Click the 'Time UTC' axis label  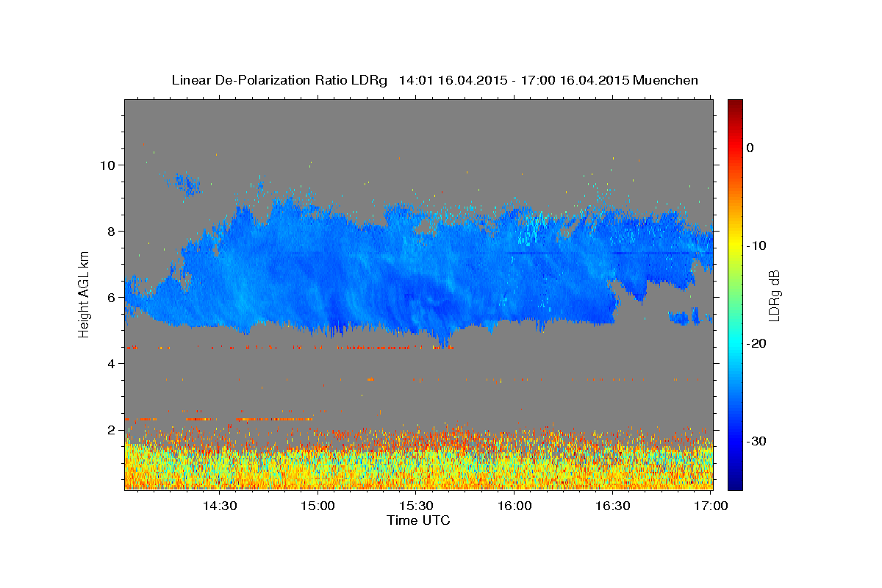tap(418, 520)
